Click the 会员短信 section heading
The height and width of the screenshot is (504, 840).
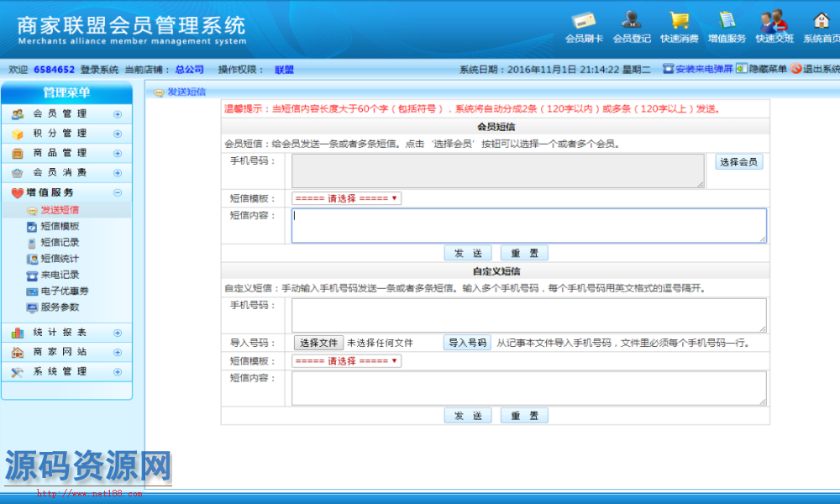tap(496, 127)
